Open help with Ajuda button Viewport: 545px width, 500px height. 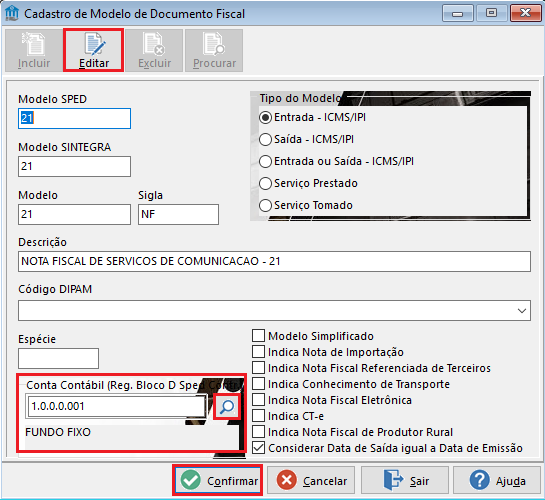point(497,481)
